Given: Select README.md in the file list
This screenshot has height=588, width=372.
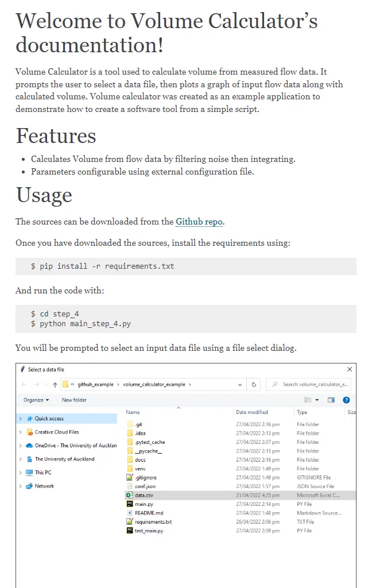Looking at the screenshot, I should [149, 513].
